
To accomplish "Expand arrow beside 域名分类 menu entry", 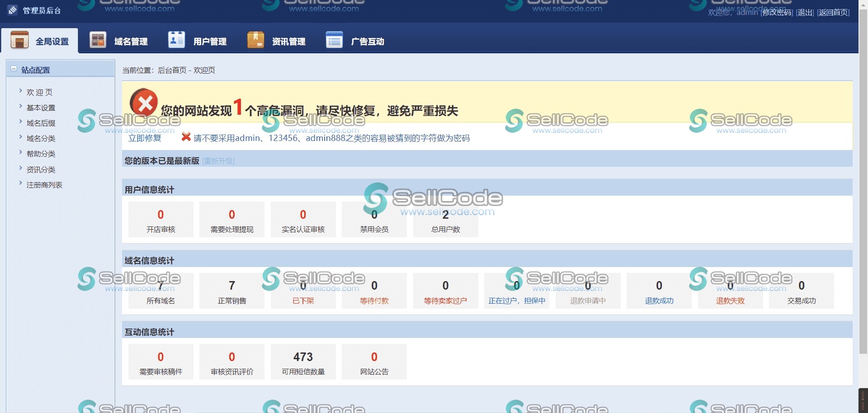I will [21, 137].
